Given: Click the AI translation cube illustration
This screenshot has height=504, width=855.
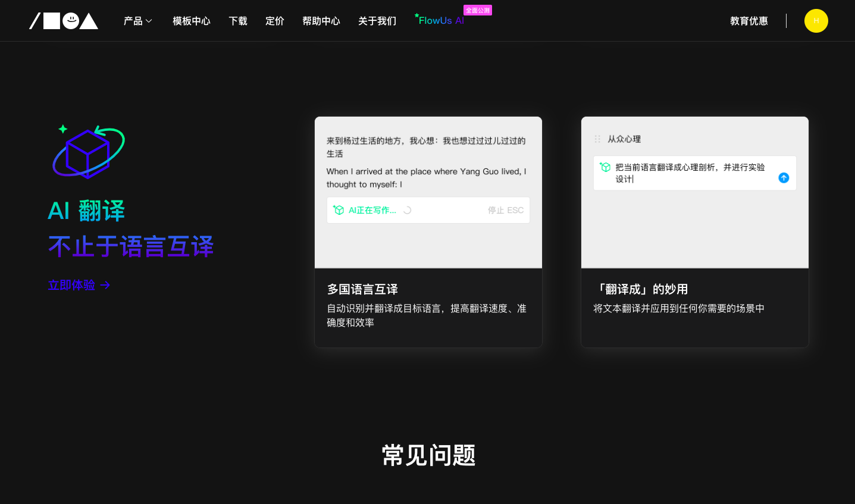Looking at the screenshot, I should [89, 151].
